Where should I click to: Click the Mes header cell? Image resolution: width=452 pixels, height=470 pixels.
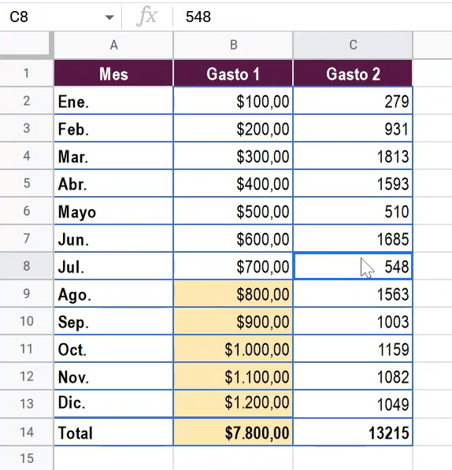point(114,73)
